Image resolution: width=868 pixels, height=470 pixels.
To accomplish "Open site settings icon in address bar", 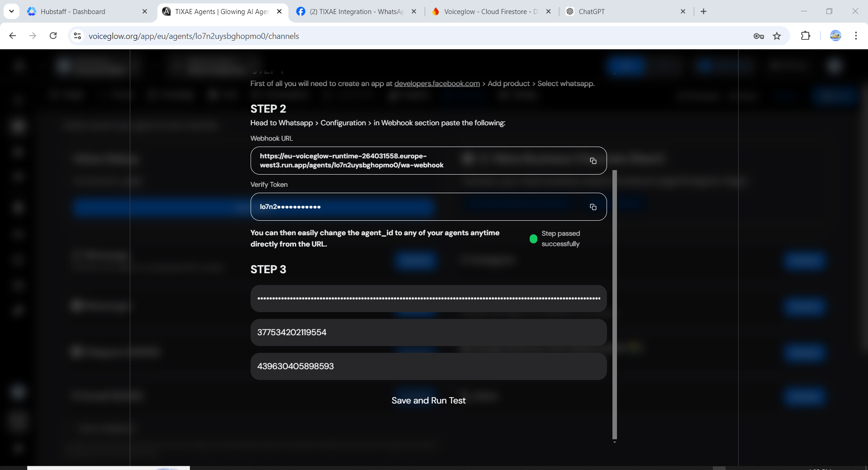I will click(x=77, y=36).
